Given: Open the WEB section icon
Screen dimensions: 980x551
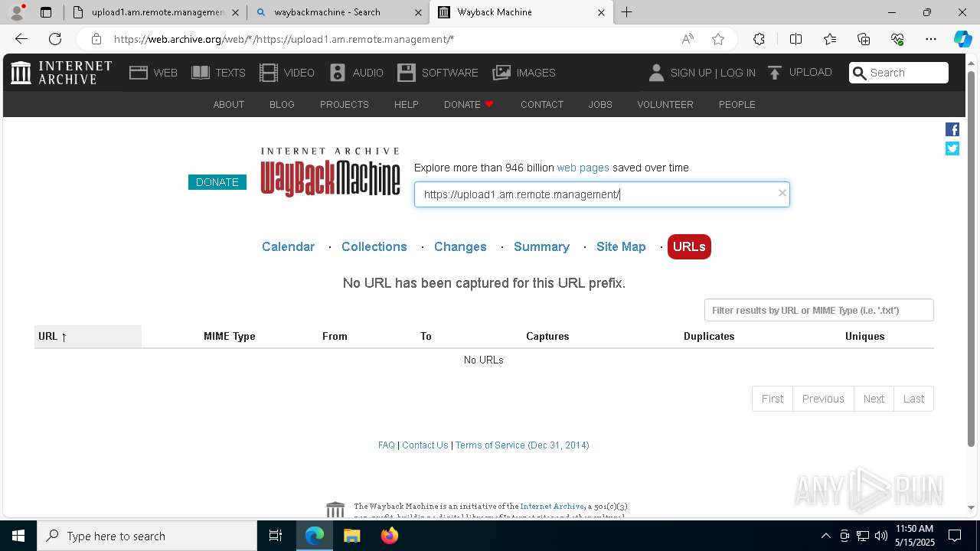Looking at the screenshot, I should click(139, 73).
